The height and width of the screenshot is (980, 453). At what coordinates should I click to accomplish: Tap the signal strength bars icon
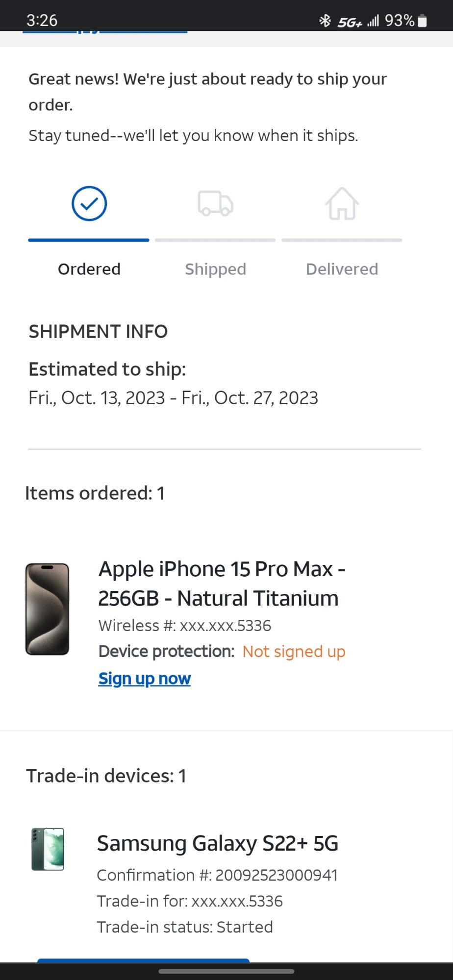(373, 21)
